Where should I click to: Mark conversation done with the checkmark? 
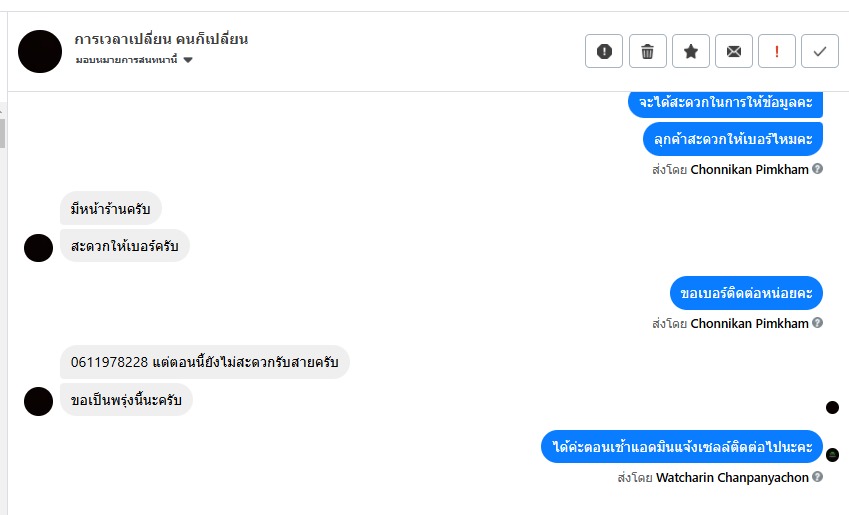(x=820, y=52)
